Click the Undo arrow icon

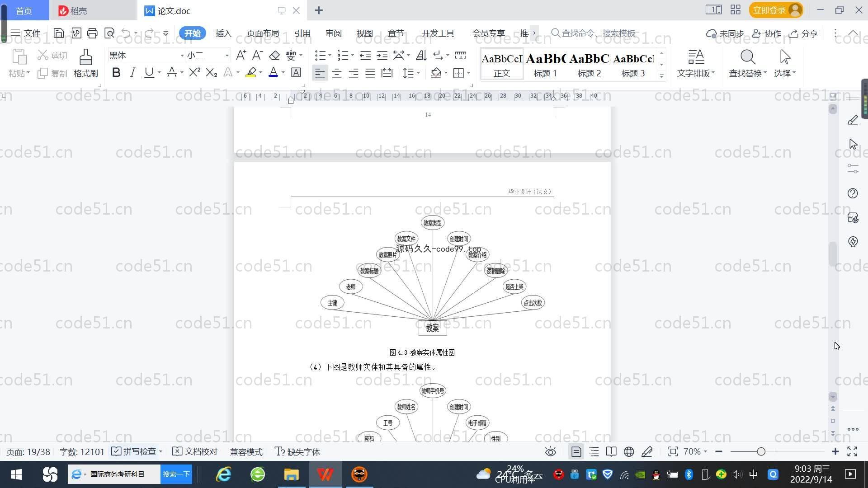pyautogui.click(x=126, y=33)
